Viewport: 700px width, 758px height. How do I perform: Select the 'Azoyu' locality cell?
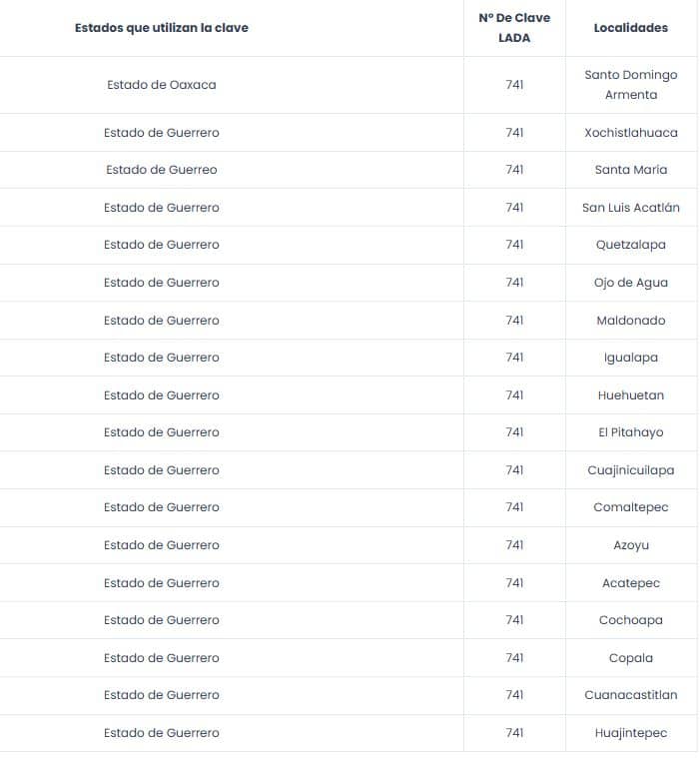[631, 545]
